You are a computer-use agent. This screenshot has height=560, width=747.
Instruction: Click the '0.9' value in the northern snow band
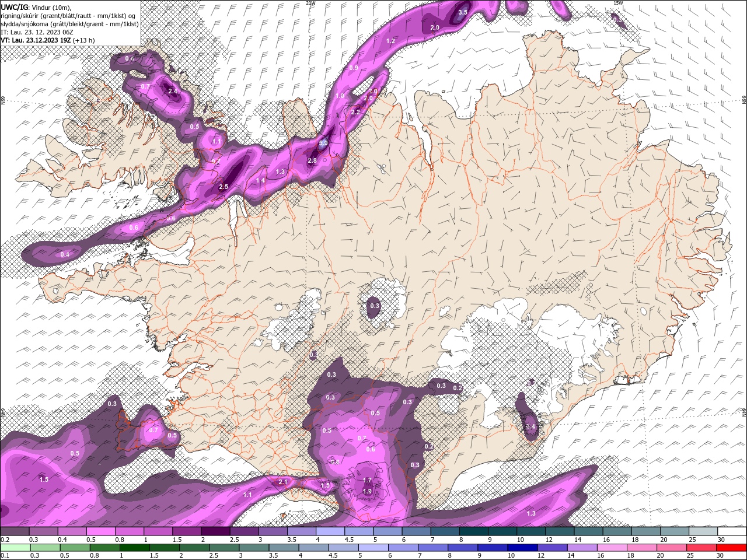[x=354, y=68]
